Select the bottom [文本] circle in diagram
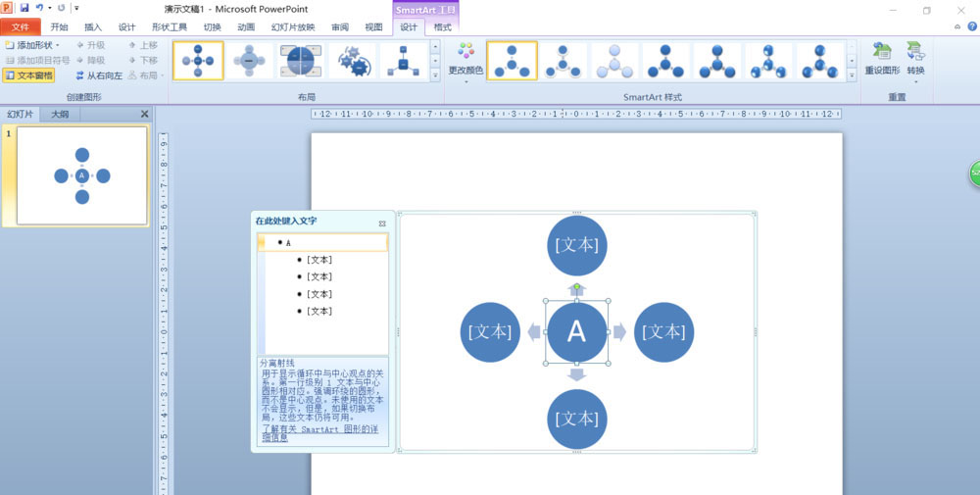Viewport: 980px width, 495px height. point(576,419)
